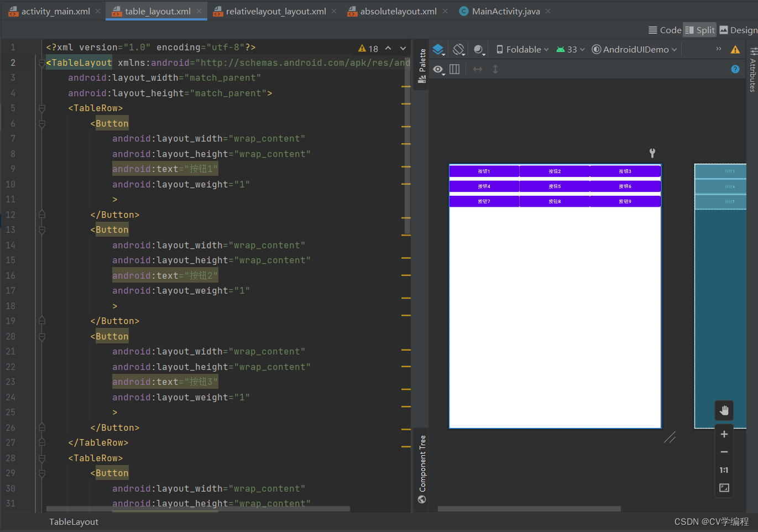Screen dimensions: 758x532
Task: Open the night mode / UI mode icon
Action: tap(479, 50)
